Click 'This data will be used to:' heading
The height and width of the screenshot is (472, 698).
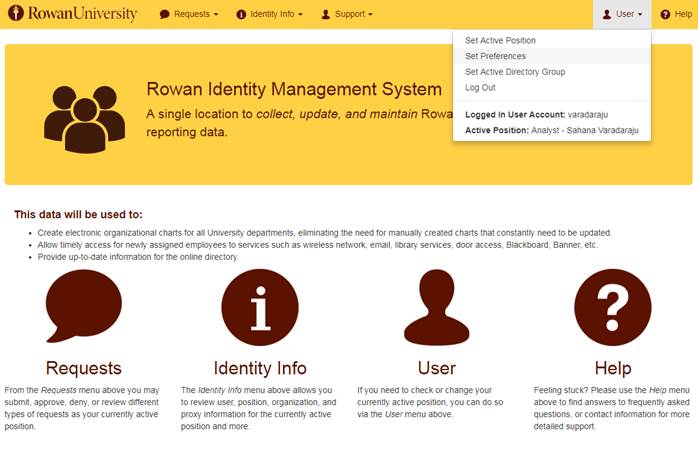pyautogui.click(x=78, y=215)
